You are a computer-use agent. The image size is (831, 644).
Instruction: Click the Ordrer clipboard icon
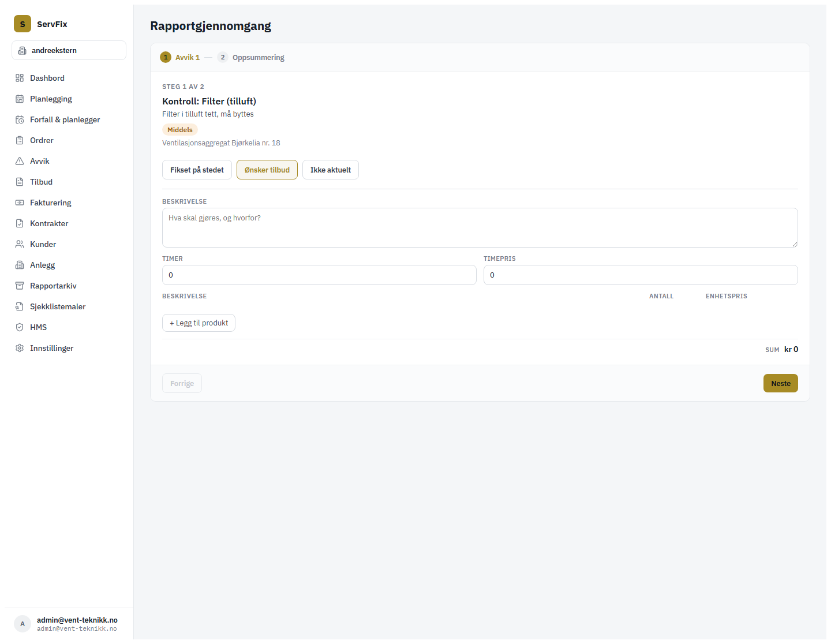coord(20,140)
